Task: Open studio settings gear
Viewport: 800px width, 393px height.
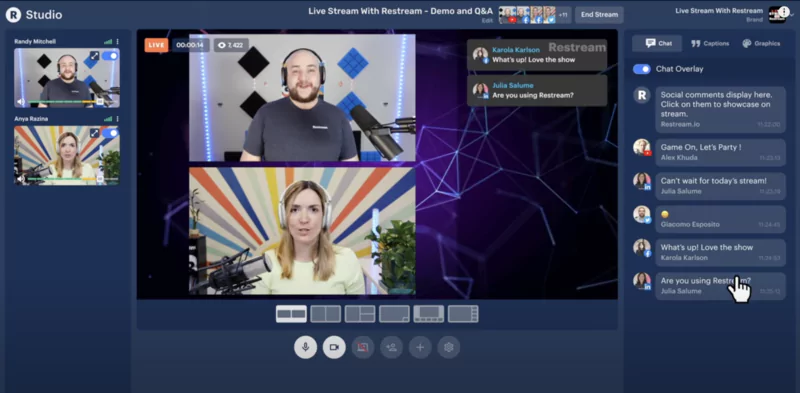Action: pyautogui.click(x=448, y=347)
